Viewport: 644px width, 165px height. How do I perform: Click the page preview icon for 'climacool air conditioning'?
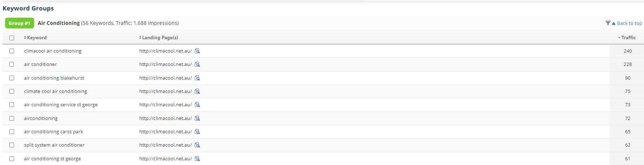tap(197, 51)
